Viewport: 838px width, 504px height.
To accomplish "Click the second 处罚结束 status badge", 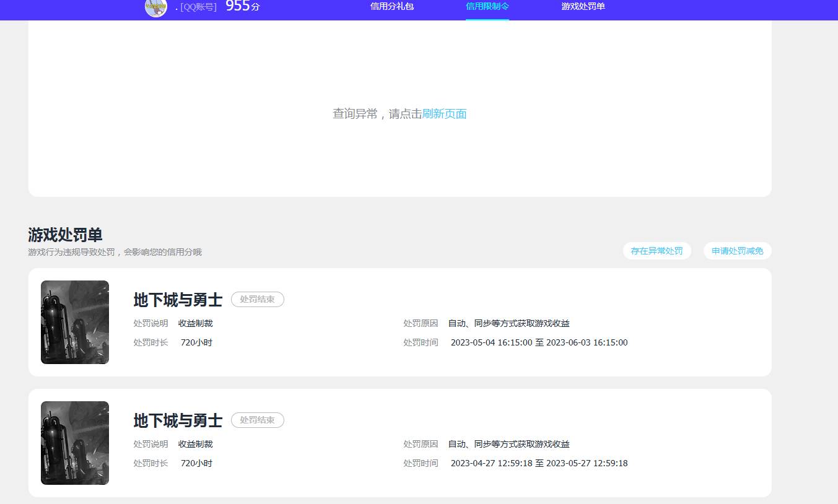I will 257,420.
